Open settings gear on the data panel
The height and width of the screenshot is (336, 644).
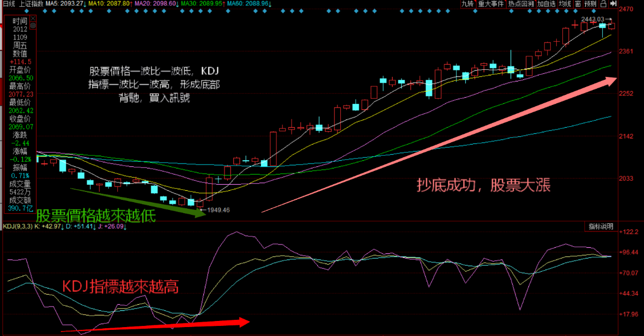point(34,26)
